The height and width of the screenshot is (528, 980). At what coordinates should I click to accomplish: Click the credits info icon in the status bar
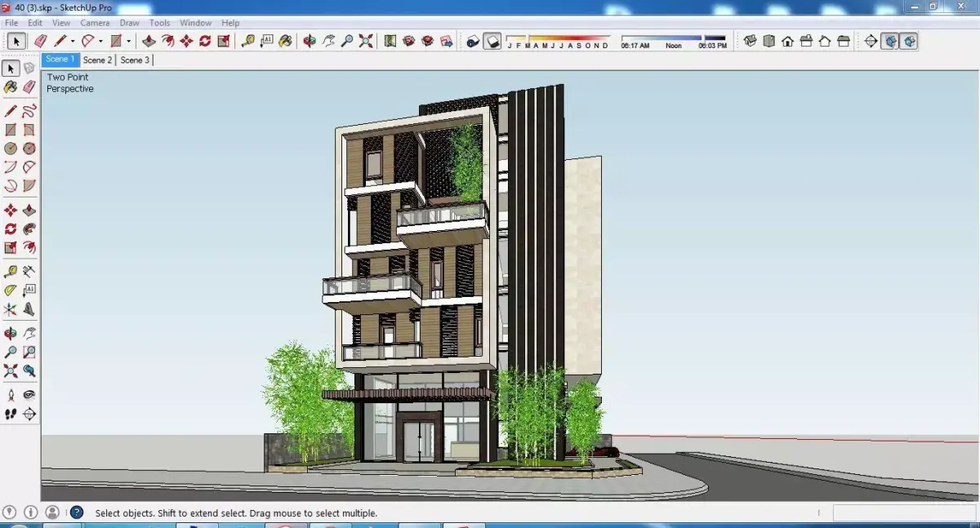point(31,512)
